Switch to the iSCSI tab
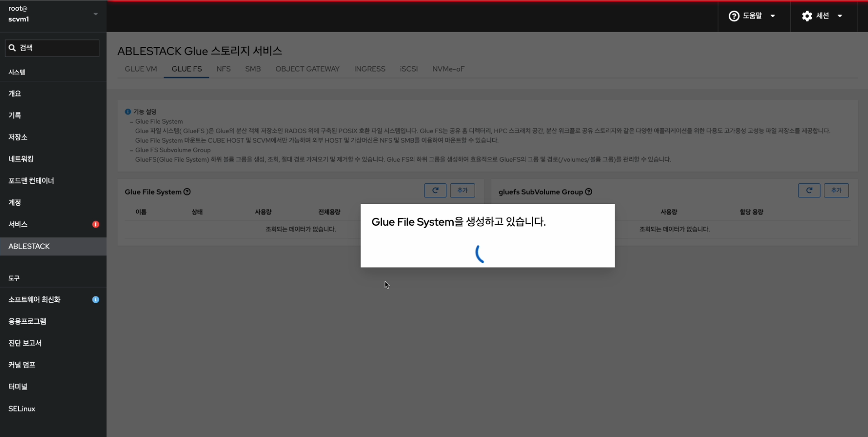 409,69
